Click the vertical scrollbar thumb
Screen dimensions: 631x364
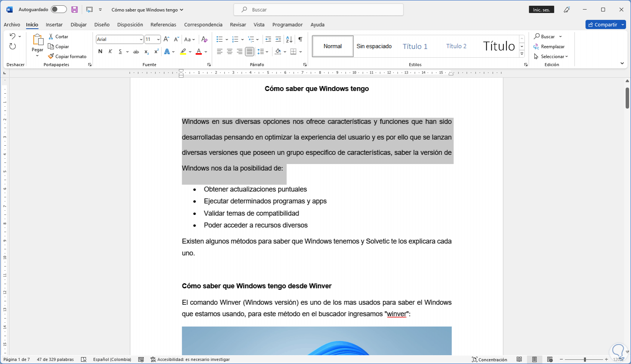pyautogui.click(x=627, y=98)
